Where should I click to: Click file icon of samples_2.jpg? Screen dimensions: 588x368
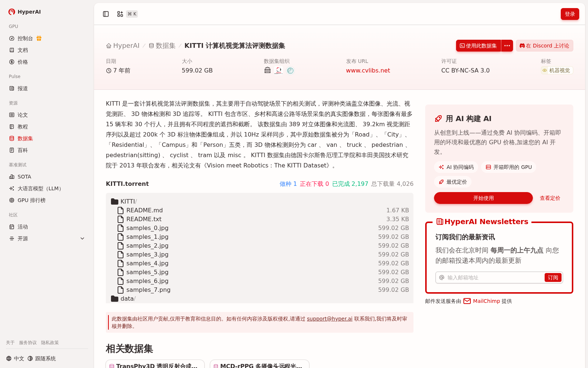pyautogui.click(x=121, y=245)
